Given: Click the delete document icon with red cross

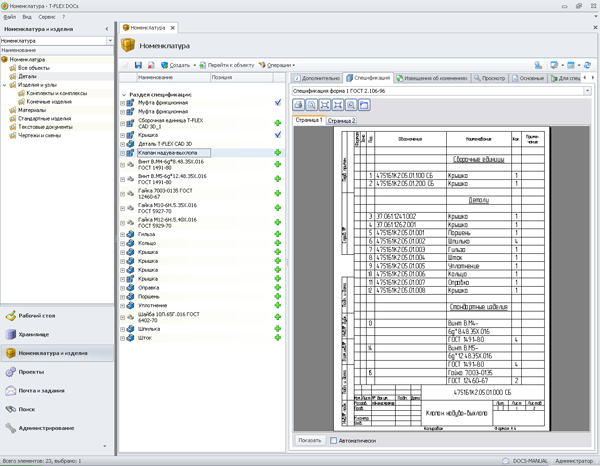Looking at the screenshot, I should (151, 65).
